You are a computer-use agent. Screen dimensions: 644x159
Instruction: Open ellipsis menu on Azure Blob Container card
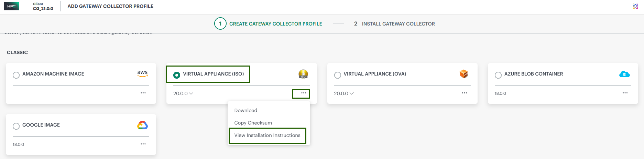625,93
